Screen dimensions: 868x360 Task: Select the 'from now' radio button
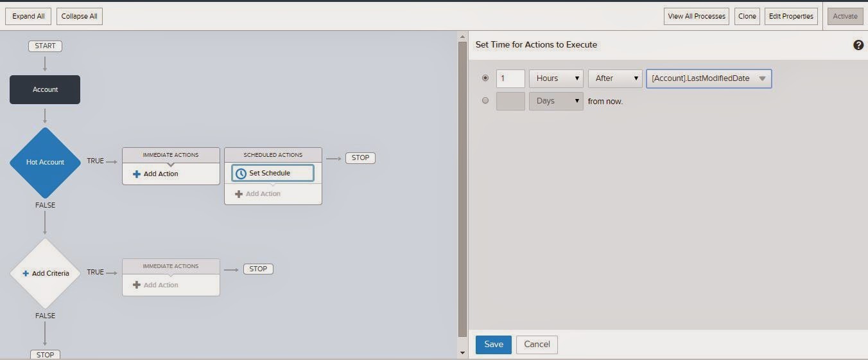485,100
